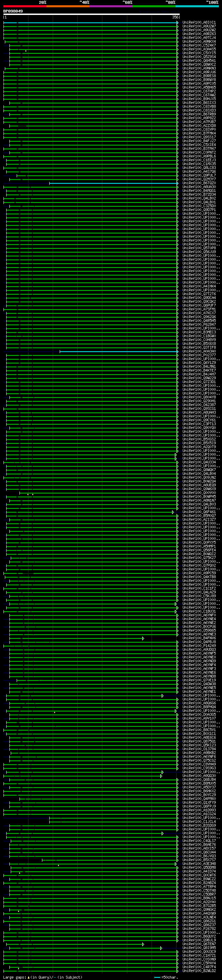Click the query name BP098049
Screen dimensions: 222x980
pos(13,11)
